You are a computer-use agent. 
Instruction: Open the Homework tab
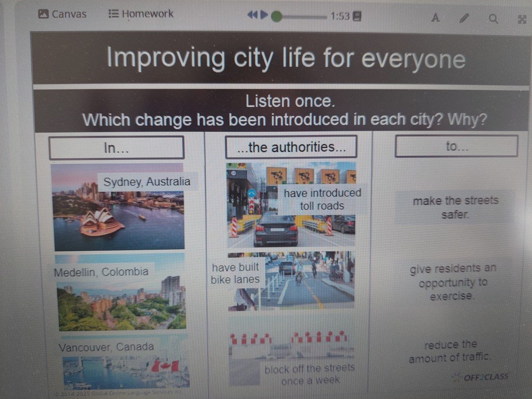pyautogui.click(x=141, y=14)
